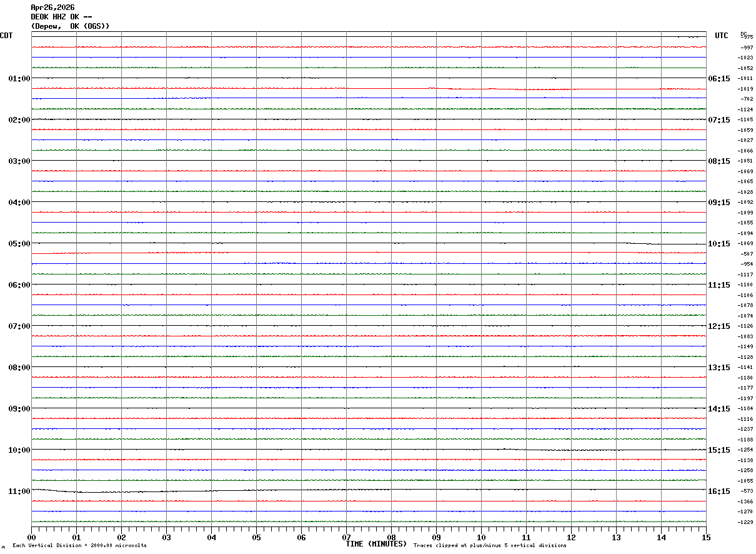Click the DC offset value -702
This screenshot has width=756, height=554.
746,99
